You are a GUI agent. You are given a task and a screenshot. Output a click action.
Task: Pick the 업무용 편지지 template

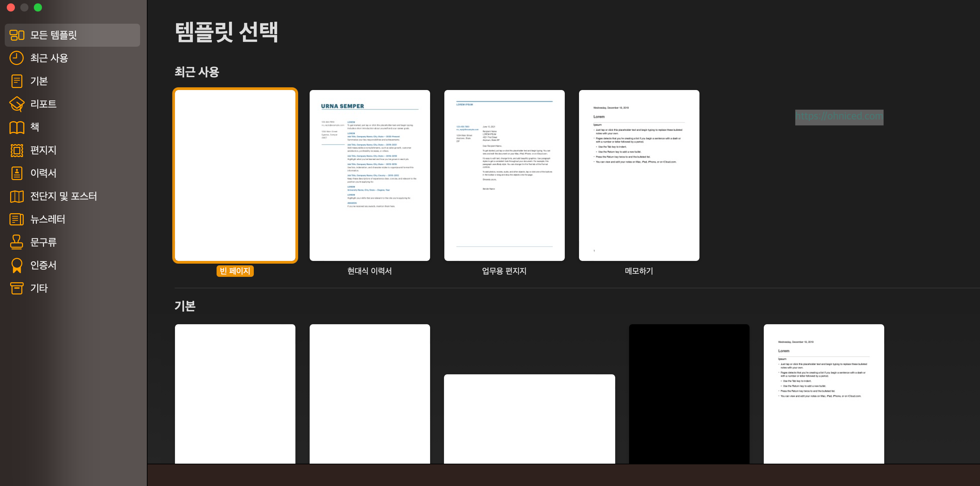click(504, 175)
